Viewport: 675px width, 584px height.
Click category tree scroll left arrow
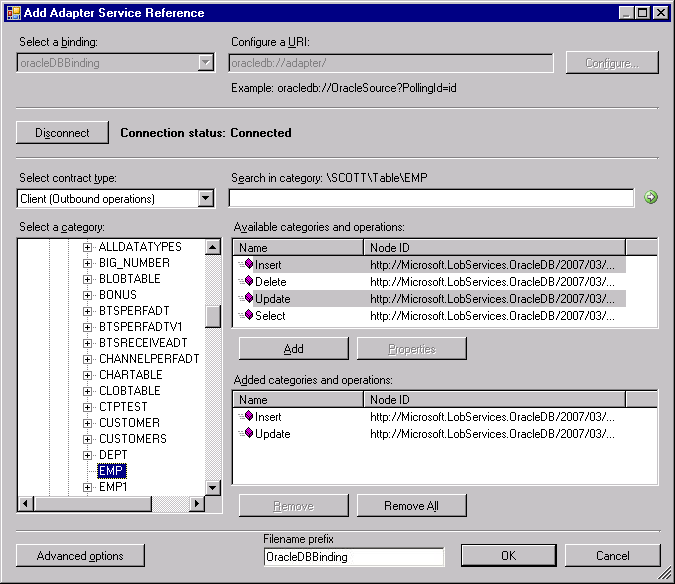pos(25,503)
